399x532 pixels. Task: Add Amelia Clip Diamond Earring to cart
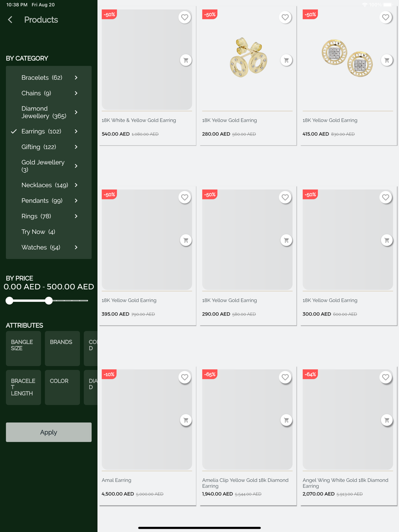[286, 420]
